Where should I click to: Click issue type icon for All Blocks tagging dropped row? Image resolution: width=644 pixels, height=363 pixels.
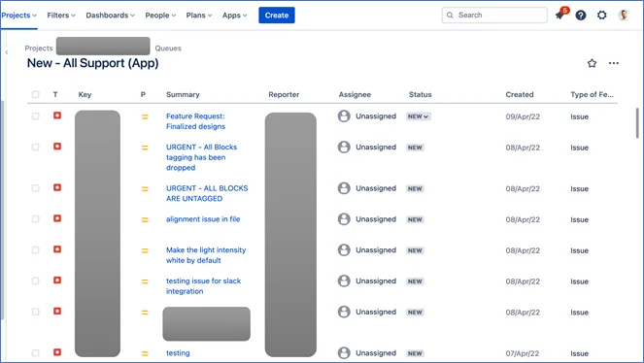pos(57,147)
